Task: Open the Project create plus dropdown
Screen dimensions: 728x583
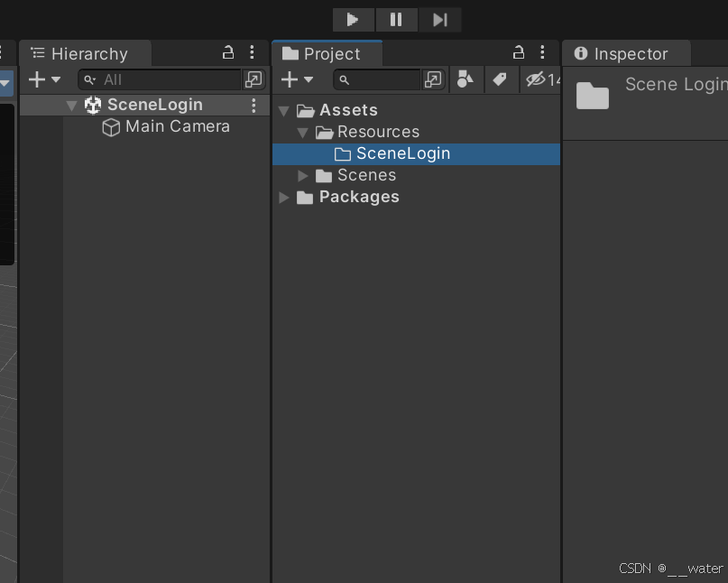Action: click(x=297, y=80)
